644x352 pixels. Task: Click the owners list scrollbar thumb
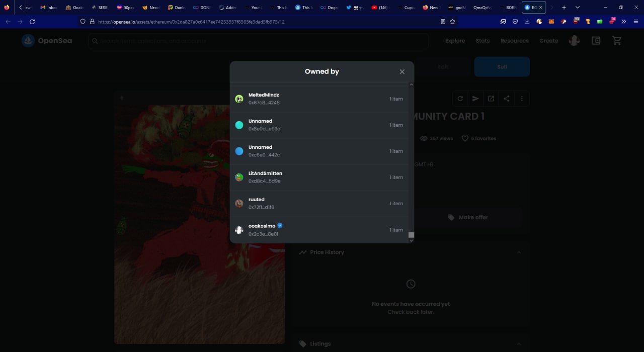tap(411, 235)
